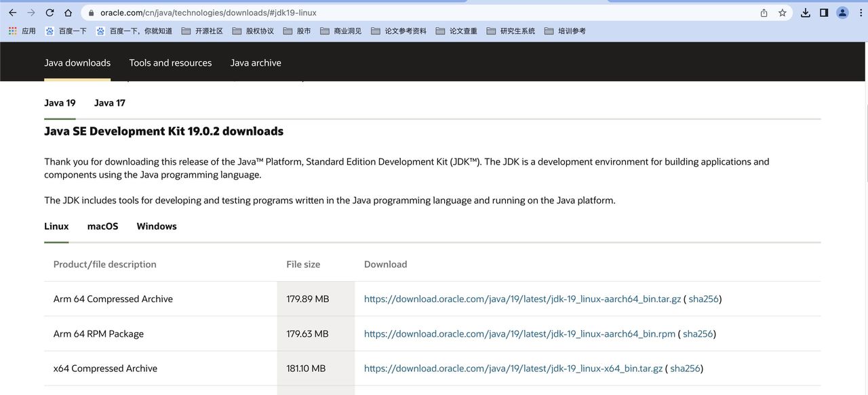The width and height of the screenshot is (868, 395).
Task: Expand the 研究生系统 bookmark folder
Action: pyautogui.click(x=511, y=31)
